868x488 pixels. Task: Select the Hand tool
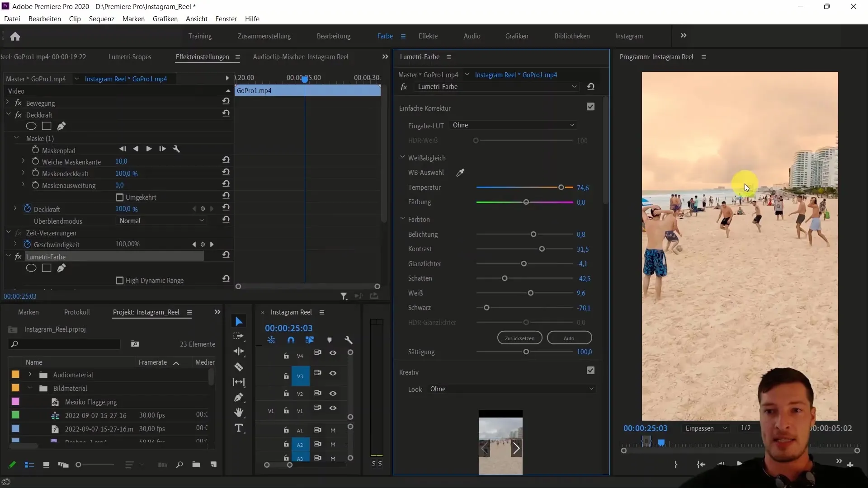pyautogui.click(x=239, y=413)
